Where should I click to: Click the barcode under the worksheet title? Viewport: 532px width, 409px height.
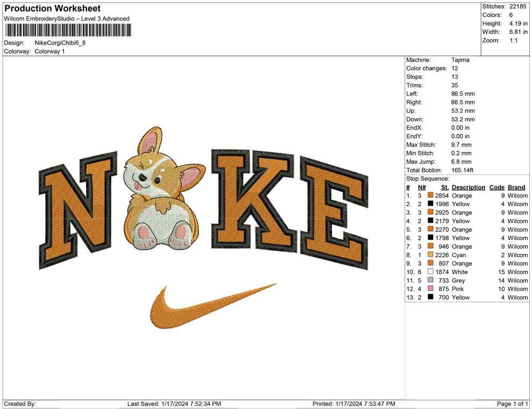pyautogui.click(x=68, y=30)
